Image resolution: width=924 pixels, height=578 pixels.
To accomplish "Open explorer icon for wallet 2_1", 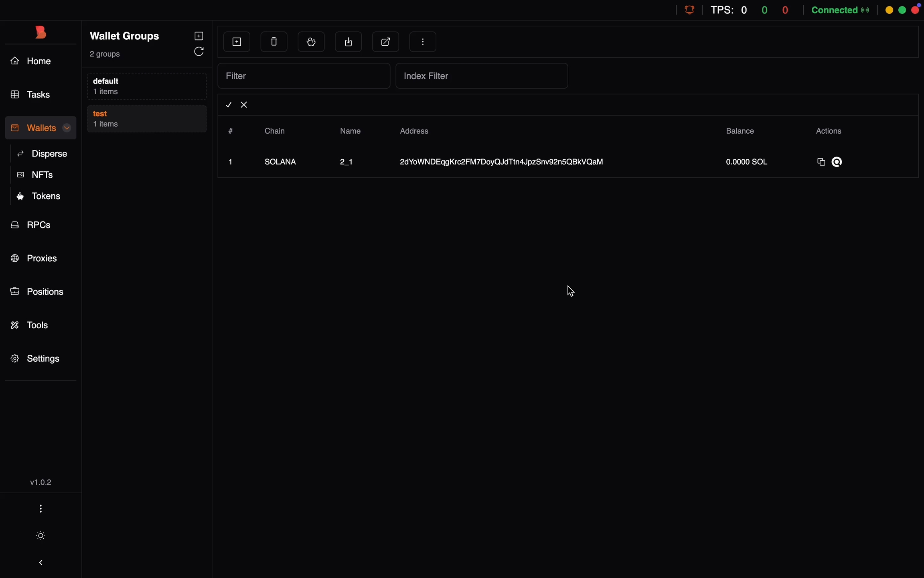I will click(x=837, y=162).
